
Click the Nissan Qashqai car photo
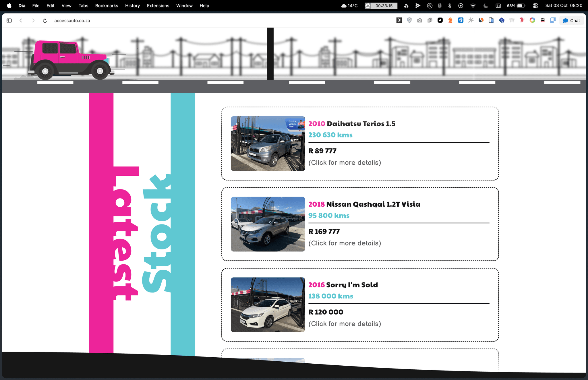(x=268, y=224)
